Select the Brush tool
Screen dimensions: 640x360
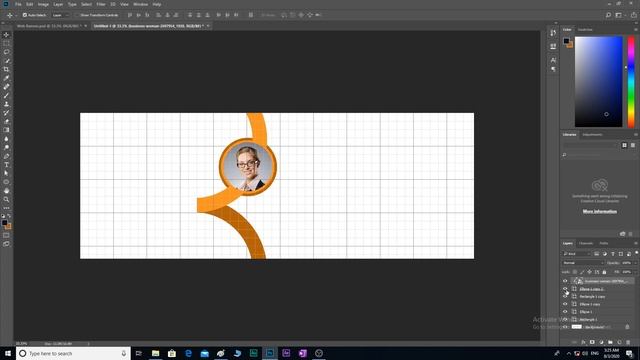point(6,96)
